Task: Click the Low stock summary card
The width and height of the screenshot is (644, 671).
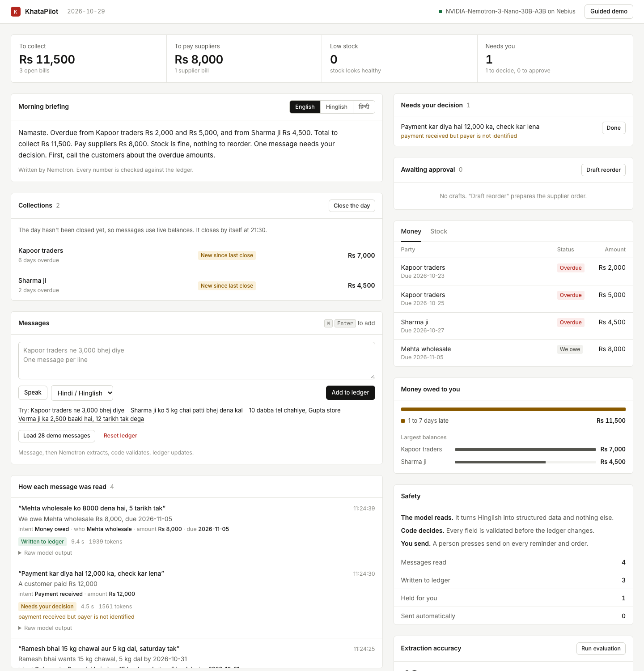Action: point(399,59)
